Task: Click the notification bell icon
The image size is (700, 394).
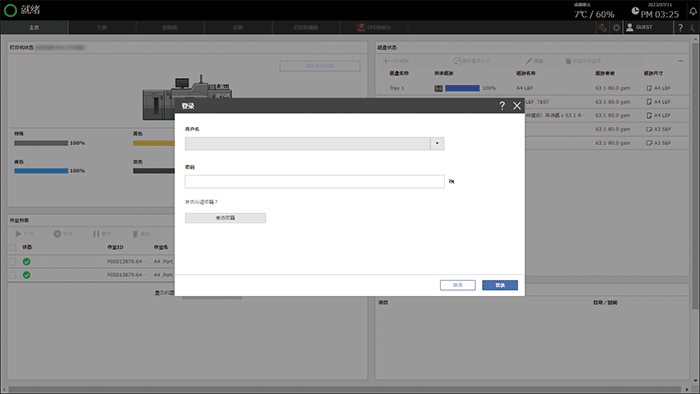Action: (693, 11)
